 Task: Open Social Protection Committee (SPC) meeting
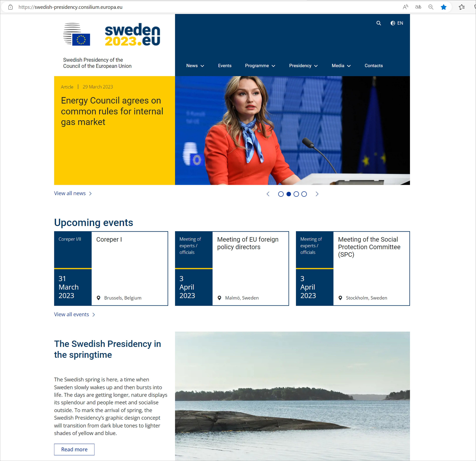point(353,269)
